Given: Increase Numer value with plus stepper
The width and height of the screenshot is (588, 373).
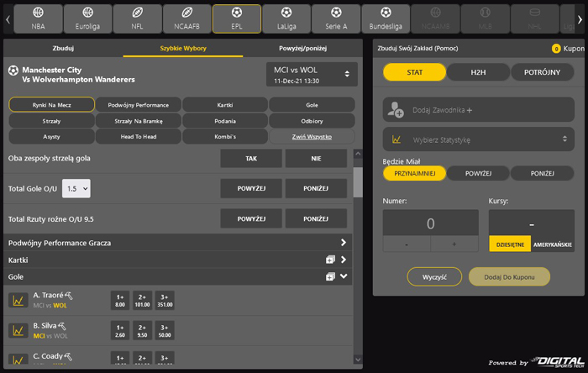Looking at the screenshot, I should pyautogui.click(x=454, y=244).
